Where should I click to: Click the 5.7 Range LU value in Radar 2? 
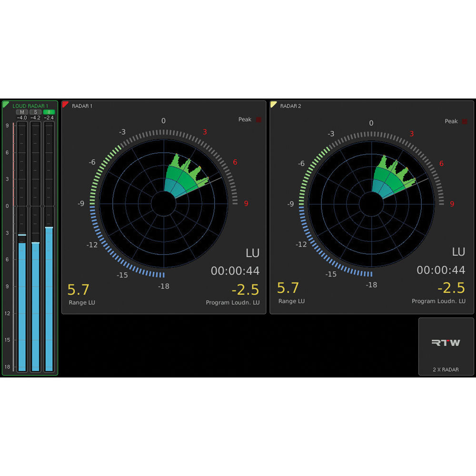(x=288, y=288)
